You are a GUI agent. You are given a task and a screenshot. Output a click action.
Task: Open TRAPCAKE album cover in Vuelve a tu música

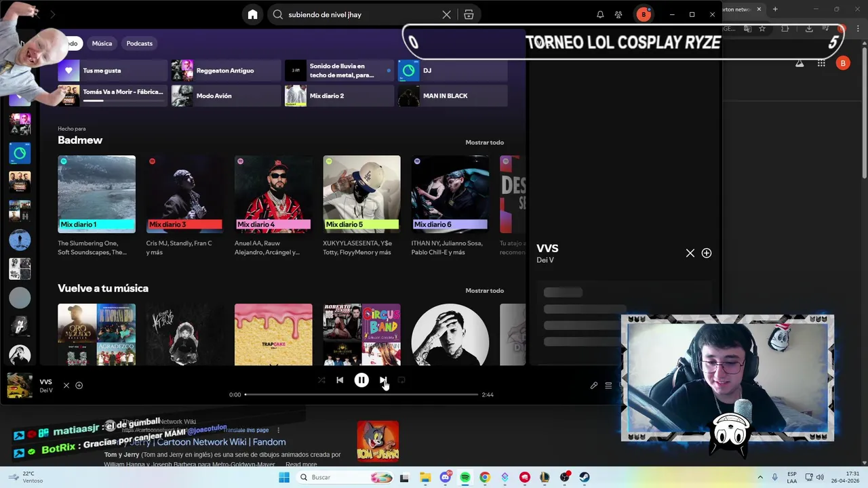coord(273,335)
